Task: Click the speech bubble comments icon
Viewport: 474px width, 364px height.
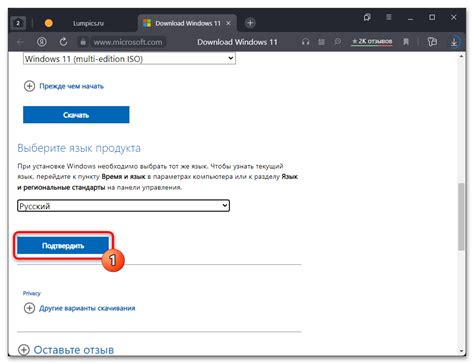Action: [337, 42]
